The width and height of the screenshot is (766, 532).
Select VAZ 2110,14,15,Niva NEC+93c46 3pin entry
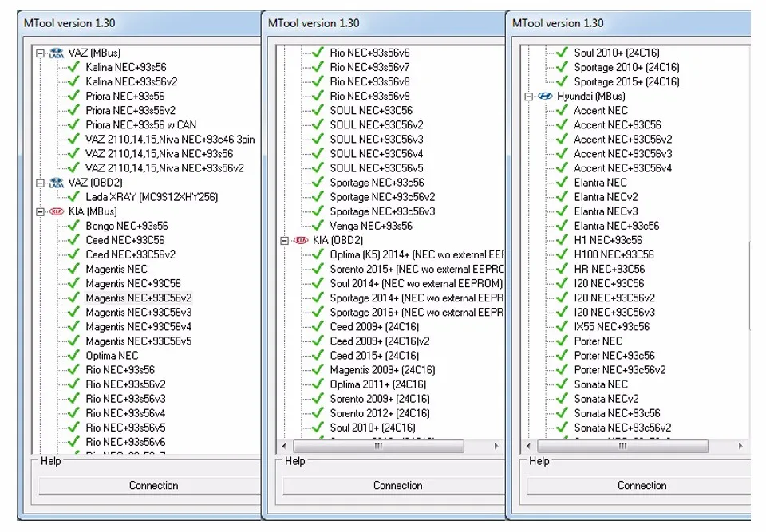click(x=170, y=140)
